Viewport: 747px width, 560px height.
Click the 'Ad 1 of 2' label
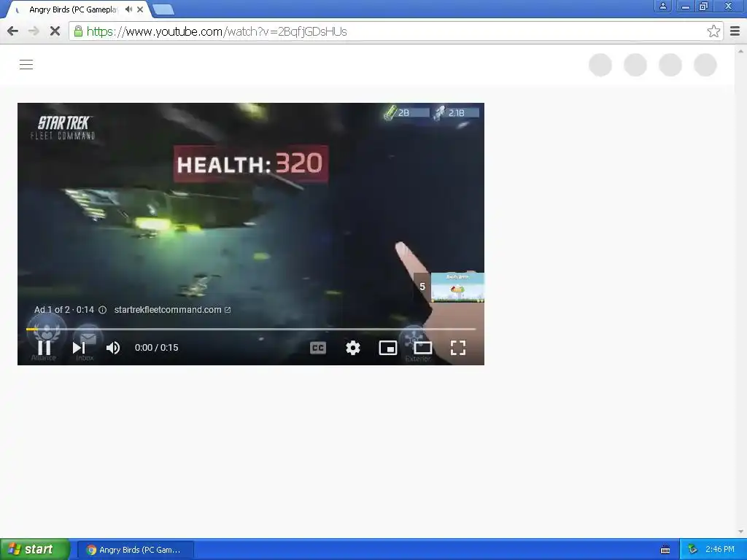point(52,310)
